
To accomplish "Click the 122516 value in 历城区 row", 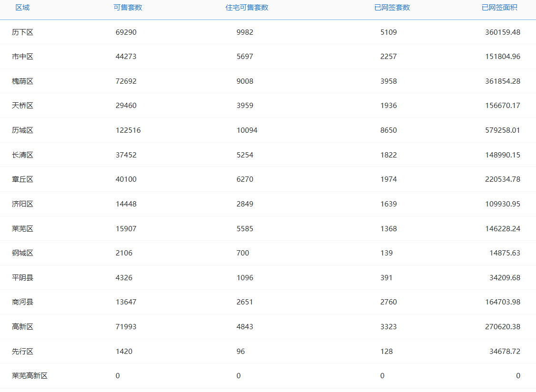I will click(128, 130).
